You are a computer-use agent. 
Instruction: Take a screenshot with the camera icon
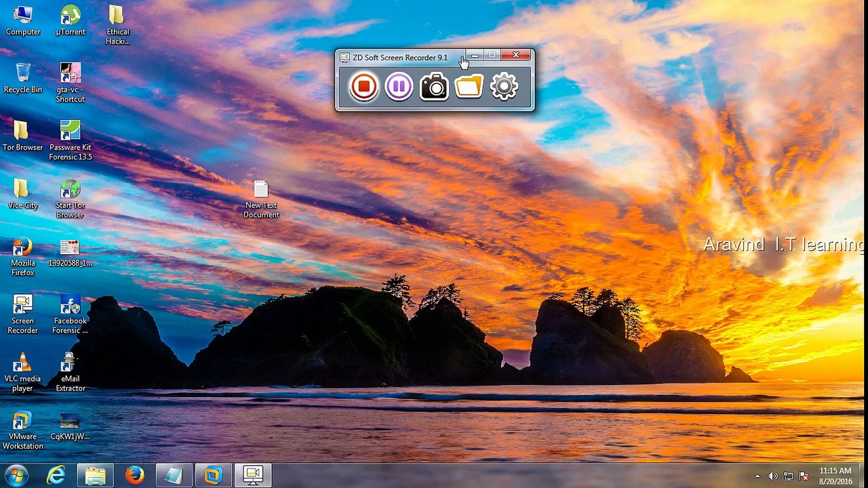pos(434,87)
